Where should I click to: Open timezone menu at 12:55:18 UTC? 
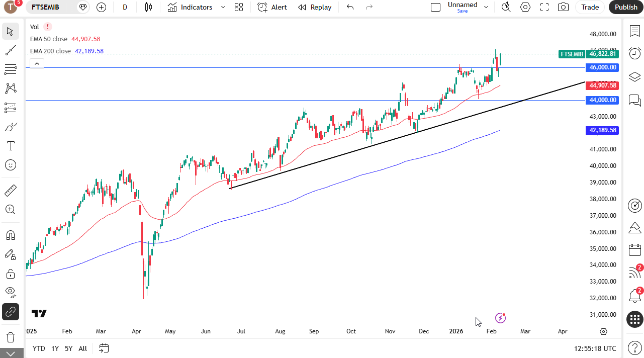(595, 348)
